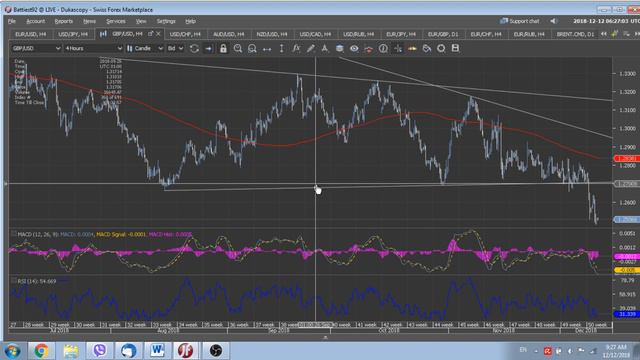Switch to the NZD/USD, H4 tab
The width and height of the screenshot is (640, 360).
pyautogui.click(x=272, y=34)
